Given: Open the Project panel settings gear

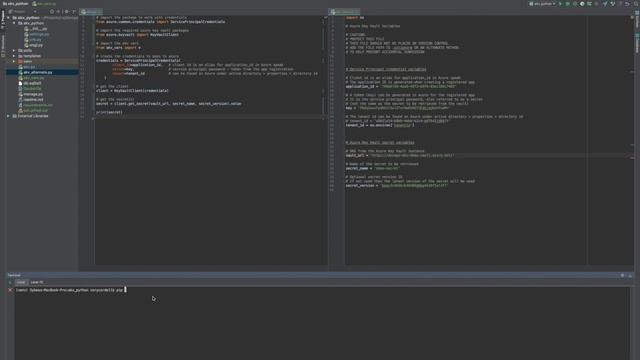Looking at the screenshot, I should pos(67,12).
